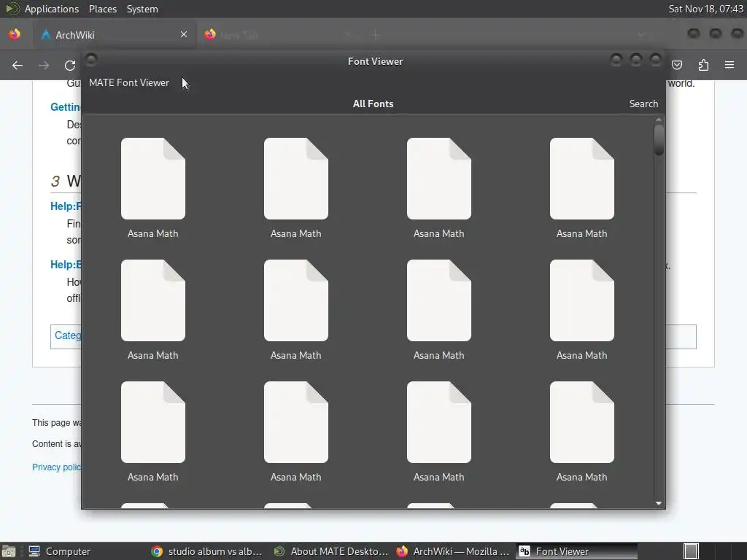Screen dimensions: 747x560
Task: Open the MATE Font Viewer app menu
Action: tap(129, 83)
